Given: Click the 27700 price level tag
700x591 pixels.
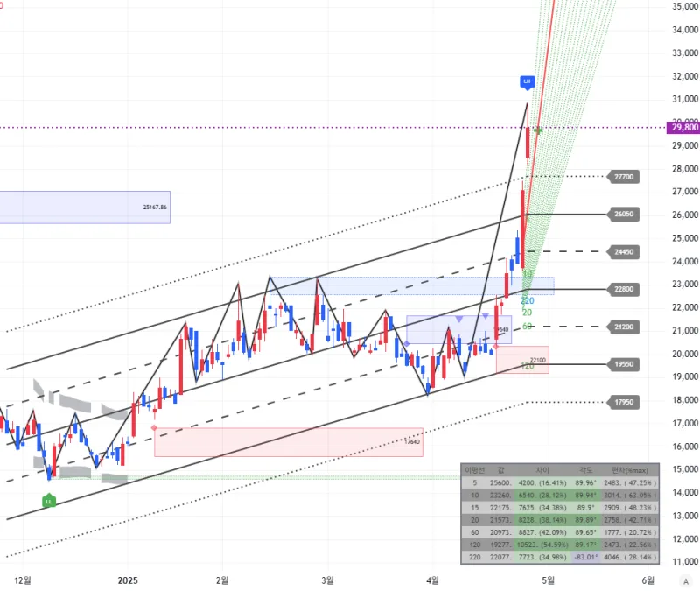Looking at the screenshot, I should tap(624, 177).
